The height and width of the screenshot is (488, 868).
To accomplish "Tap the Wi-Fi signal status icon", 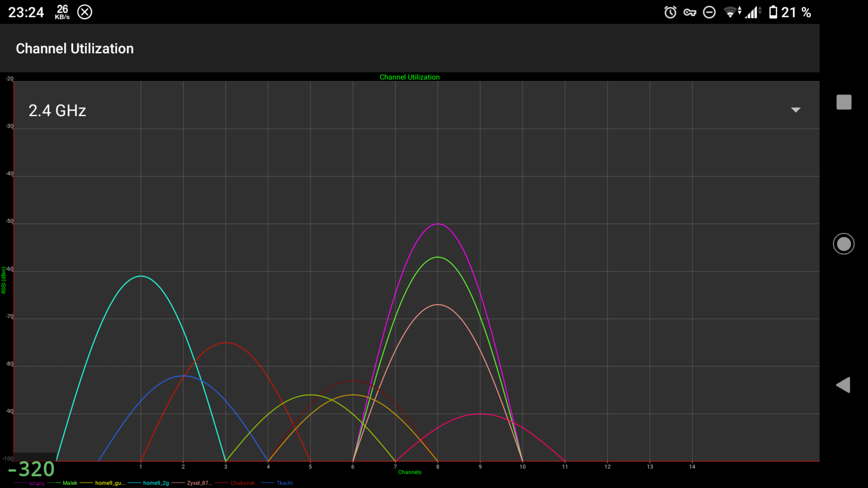I will [x=732, y=12].
